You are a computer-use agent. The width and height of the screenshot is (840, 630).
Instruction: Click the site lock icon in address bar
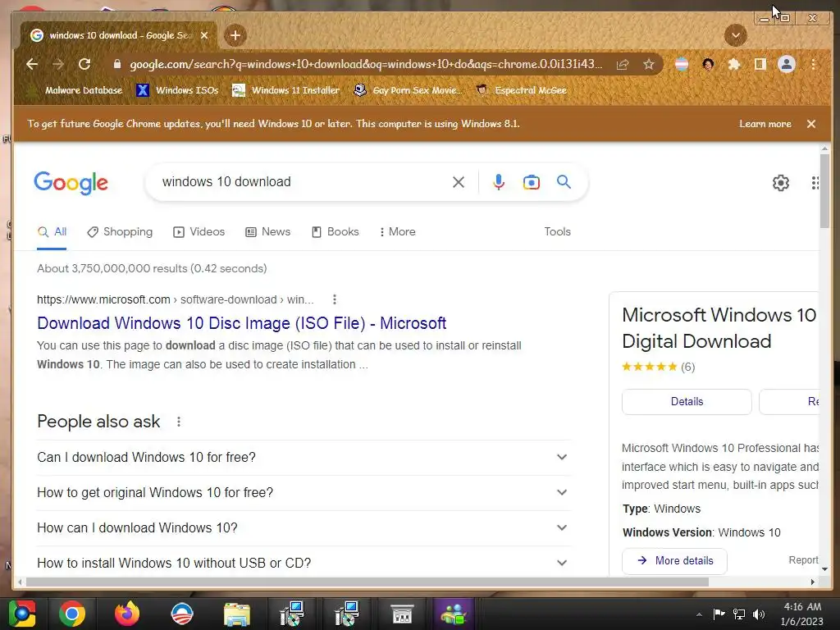(x=116, y=64)
